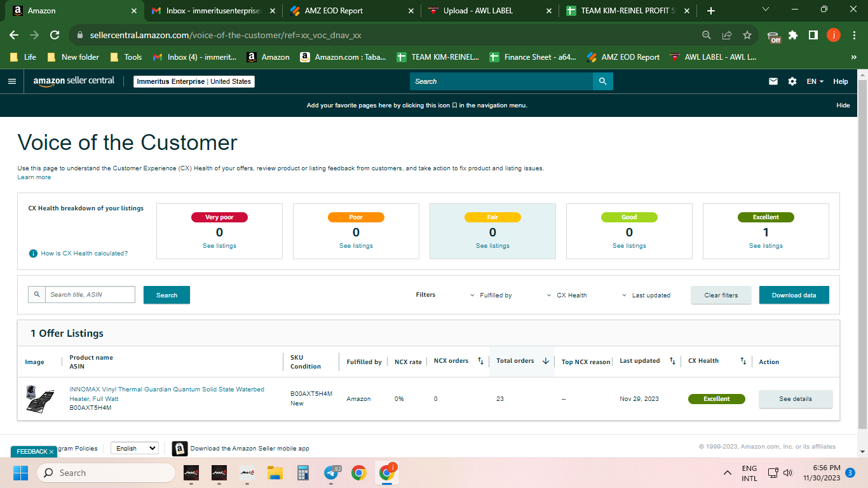Hide the favorite pages bar
The height and width of the screenshot is (488, 868).
coord(843,105)
